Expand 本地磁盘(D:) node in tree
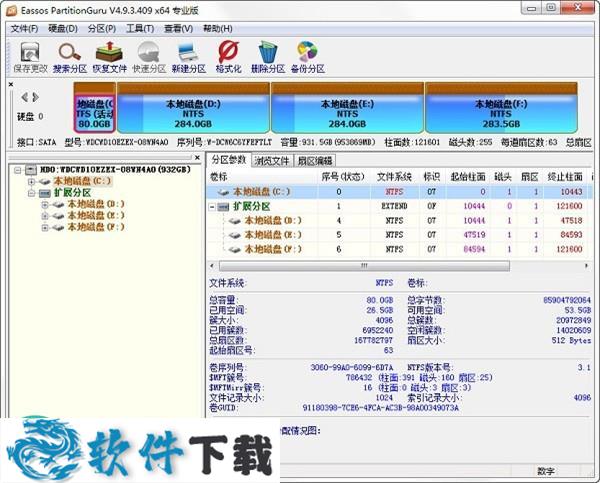 pos(45,204)
